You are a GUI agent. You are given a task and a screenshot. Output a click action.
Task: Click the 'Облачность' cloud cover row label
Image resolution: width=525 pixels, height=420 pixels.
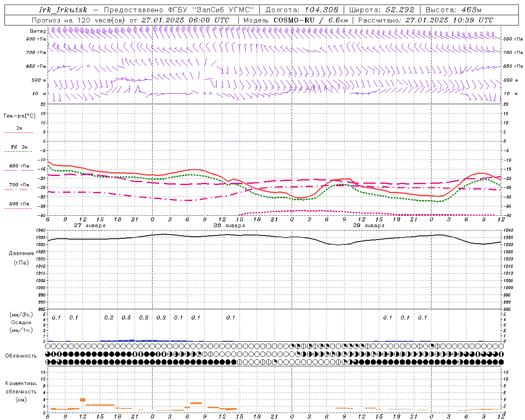click(x=21, y=356)
